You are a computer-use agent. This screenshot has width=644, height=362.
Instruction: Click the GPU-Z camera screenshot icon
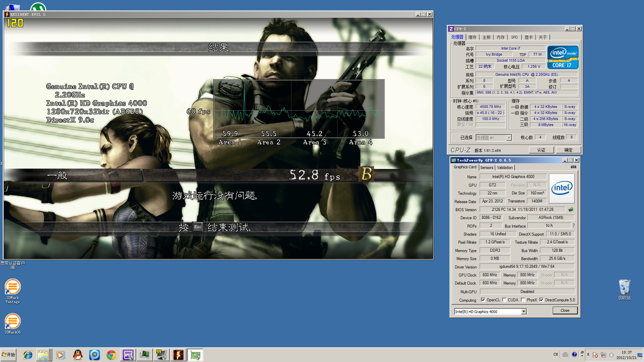point(574,167)
